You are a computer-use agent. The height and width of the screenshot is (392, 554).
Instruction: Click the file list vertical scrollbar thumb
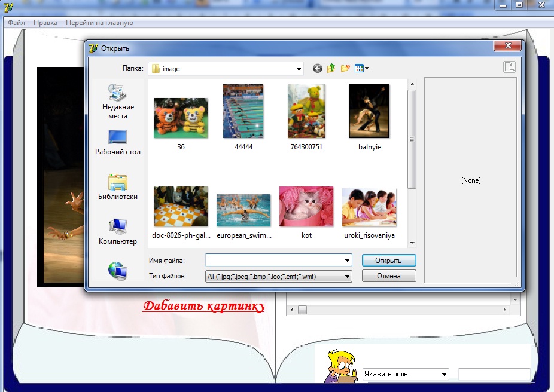tap(412, 139)
